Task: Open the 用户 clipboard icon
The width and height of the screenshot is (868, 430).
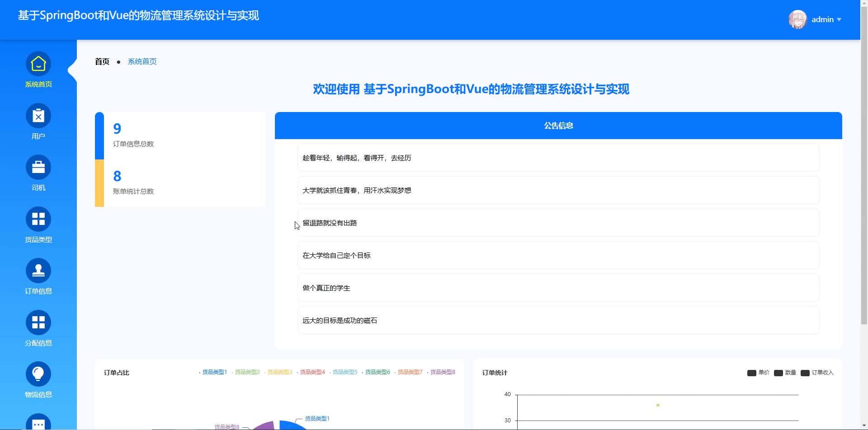Action: [x=38, y=116]
